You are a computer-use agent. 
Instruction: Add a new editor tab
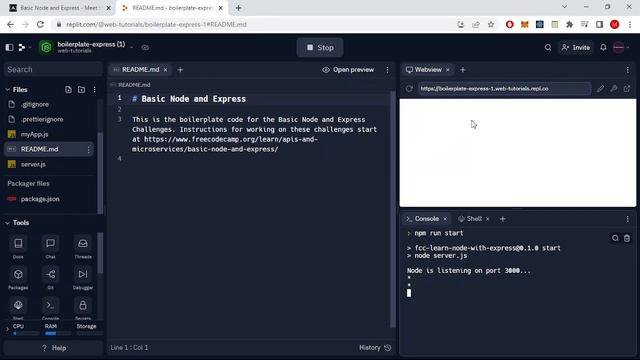point(180,70)
